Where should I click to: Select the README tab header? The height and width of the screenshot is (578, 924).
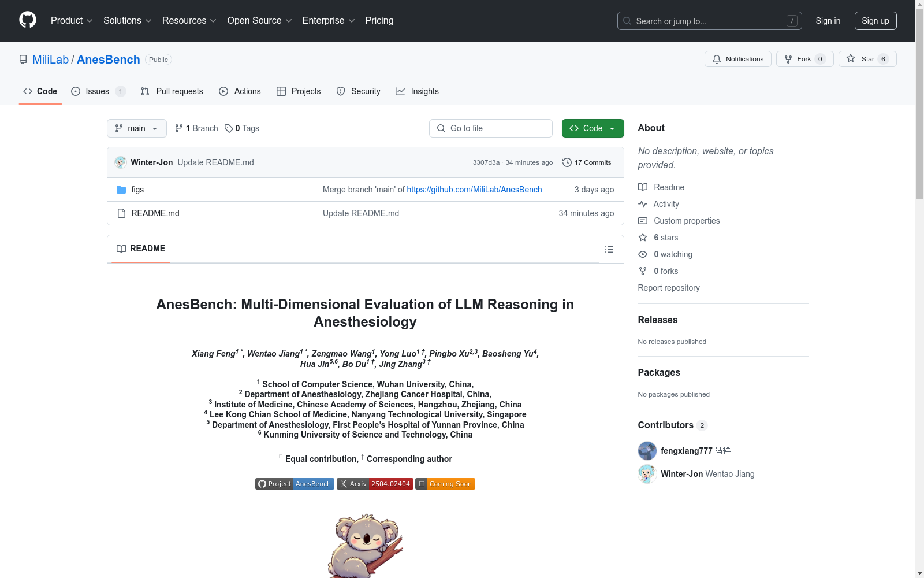(x=141, y=249)
